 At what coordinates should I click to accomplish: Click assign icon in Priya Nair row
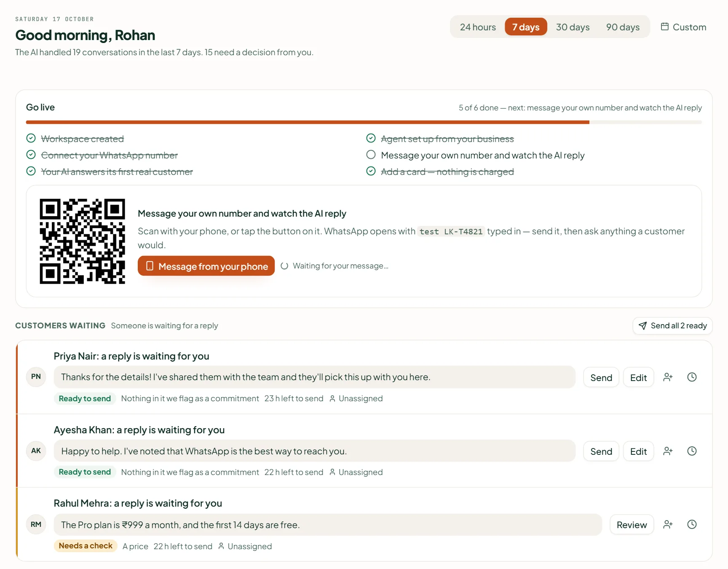[668, 377]
